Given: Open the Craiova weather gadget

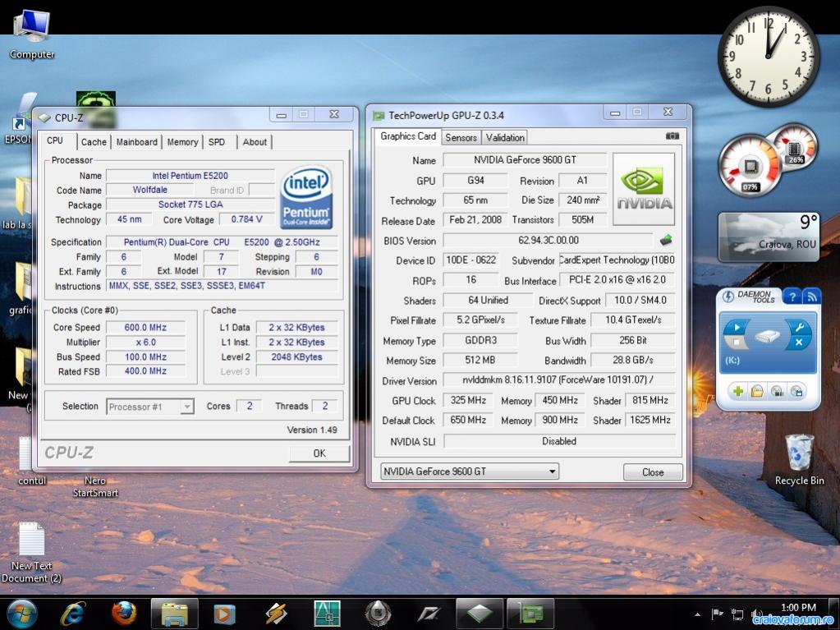Looking at the screenshot, I should coord(769,237).
